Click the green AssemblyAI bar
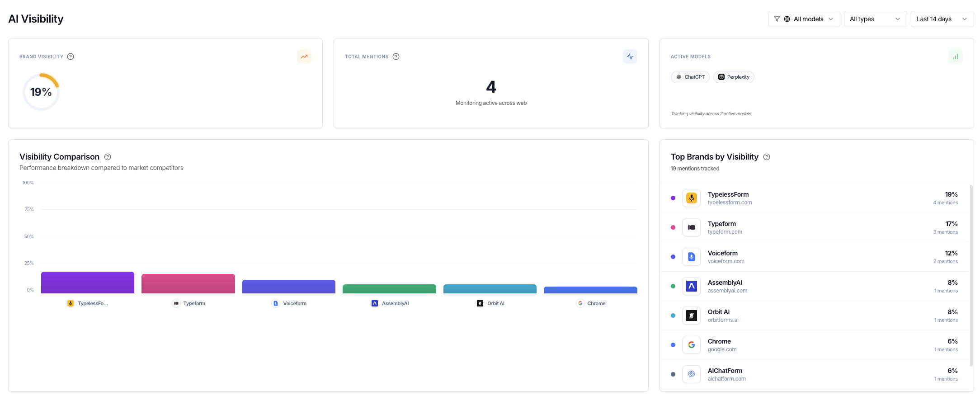 (x=389, y=289)
